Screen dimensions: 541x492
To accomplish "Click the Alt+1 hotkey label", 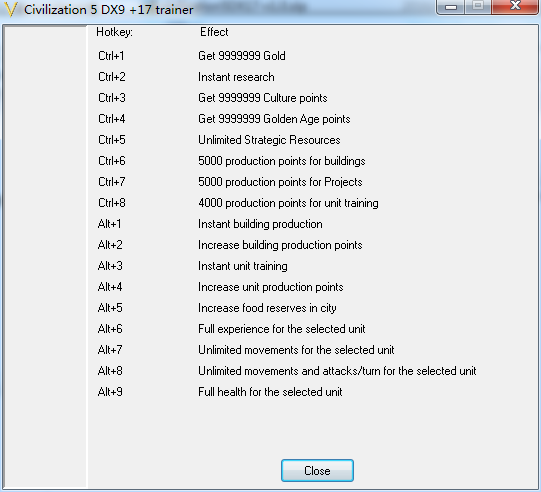I will tap(109, 224).
